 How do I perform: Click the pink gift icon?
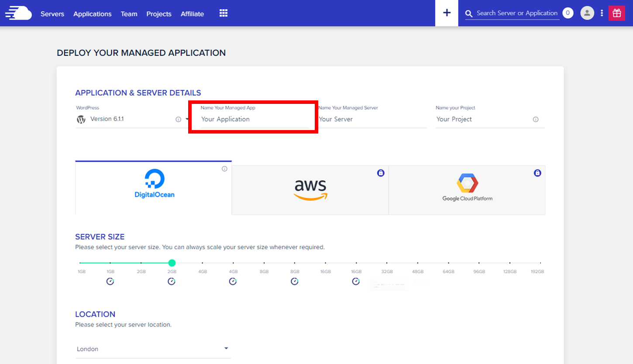pos(617,13)
